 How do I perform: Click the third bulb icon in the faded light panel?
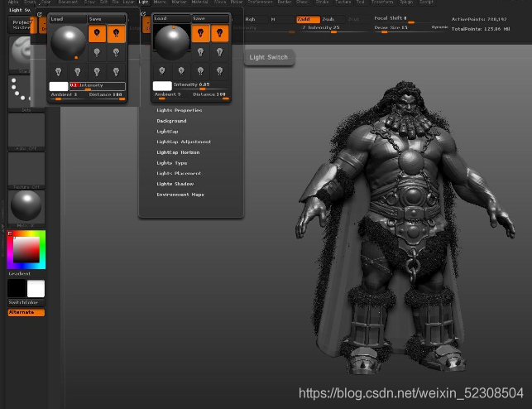97,52
